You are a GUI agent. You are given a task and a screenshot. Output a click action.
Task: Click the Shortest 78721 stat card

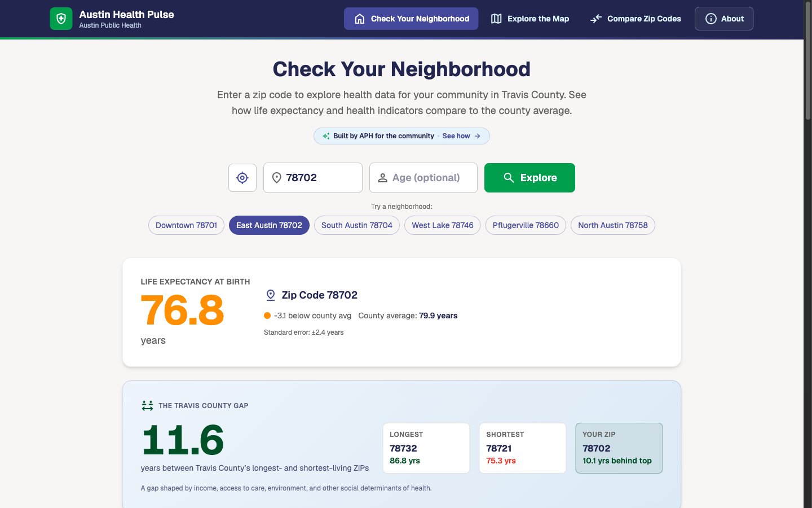(523, 448)
